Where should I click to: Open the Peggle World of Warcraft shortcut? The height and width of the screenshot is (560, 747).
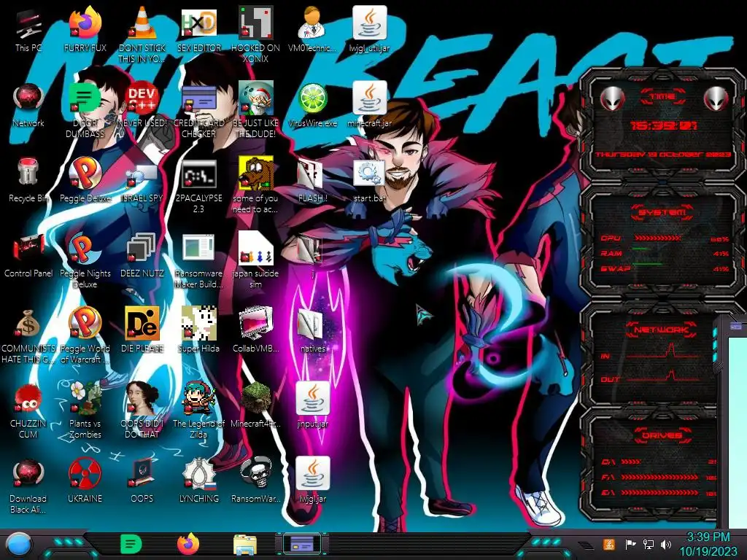85,324
